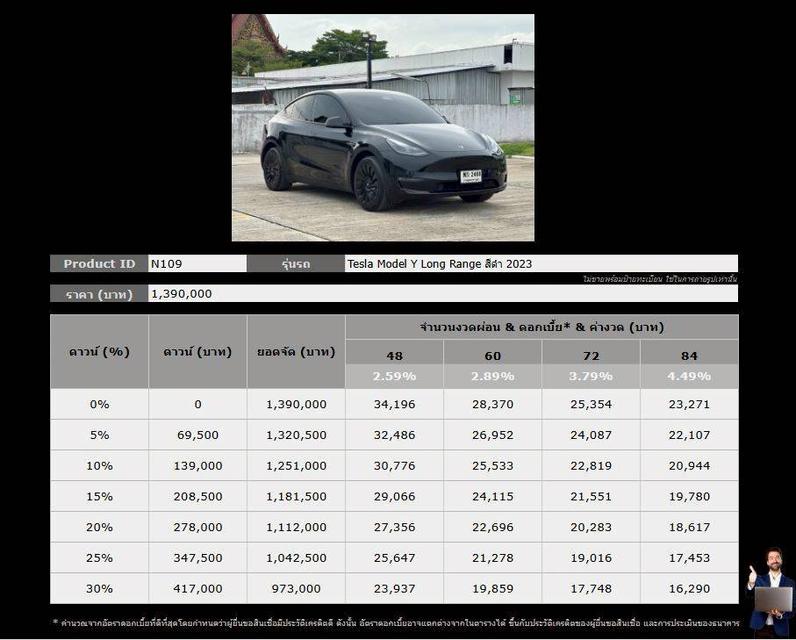Click the monthly payment 34,196

click(x=394, y=405)
